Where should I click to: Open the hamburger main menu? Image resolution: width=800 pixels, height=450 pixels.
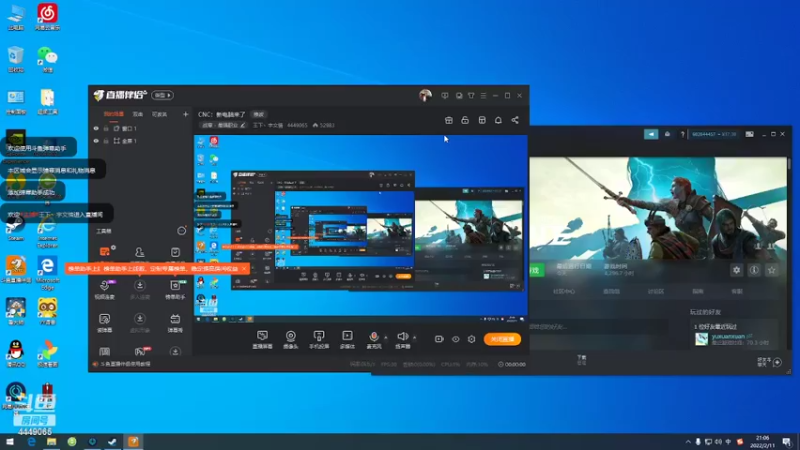pos(483,95)
